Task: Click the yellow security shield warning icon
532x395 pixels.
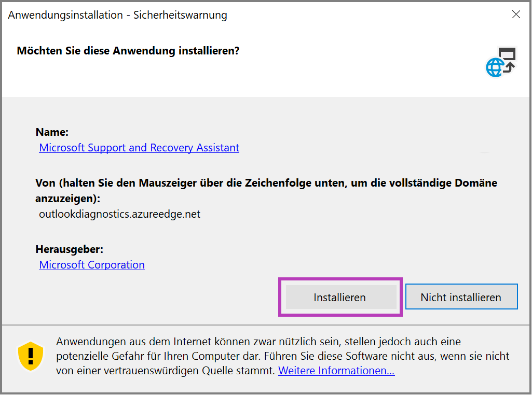Action: [x=31, y=356]
